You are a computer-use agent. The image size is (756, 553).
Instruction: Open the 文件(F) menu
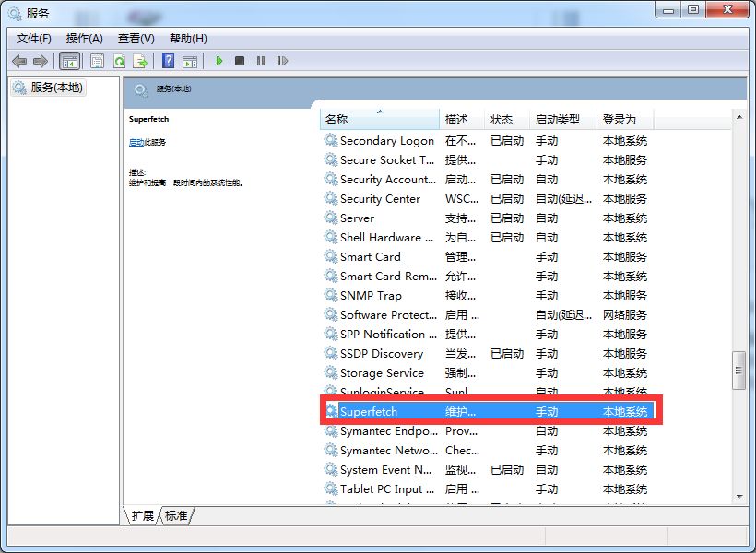(x=34, y=39)
